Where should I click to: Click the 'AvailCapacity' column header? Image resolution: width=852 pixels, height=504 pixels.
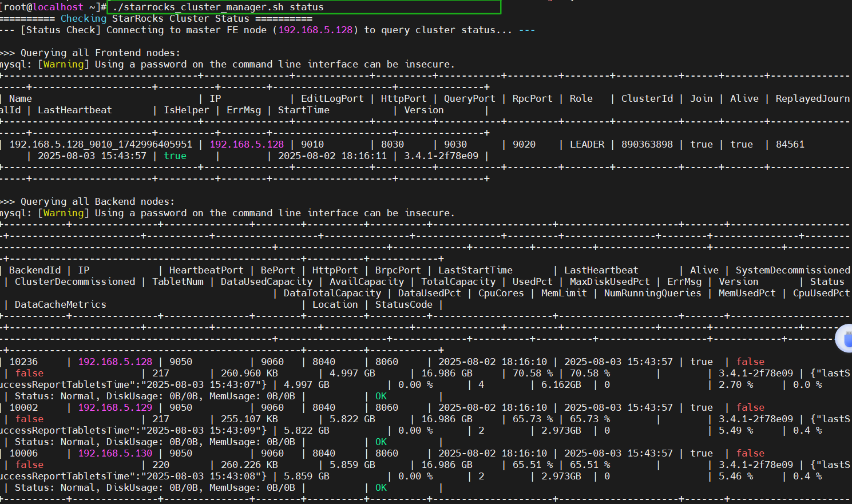coord(367,281)
